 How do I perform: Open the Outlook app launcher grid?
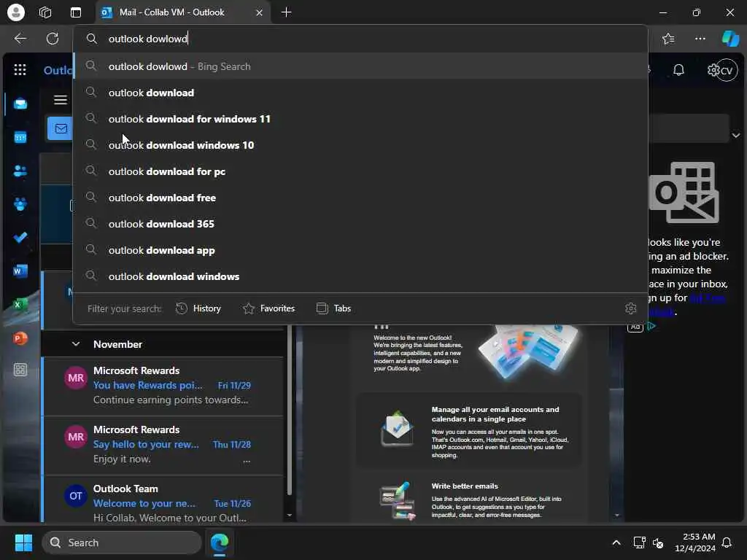point(20,70)
